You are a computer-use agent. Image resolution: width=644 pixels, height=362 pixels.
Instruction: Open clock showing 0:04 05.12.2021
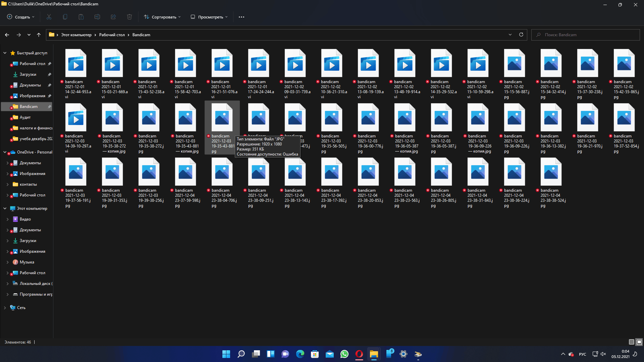621,354
